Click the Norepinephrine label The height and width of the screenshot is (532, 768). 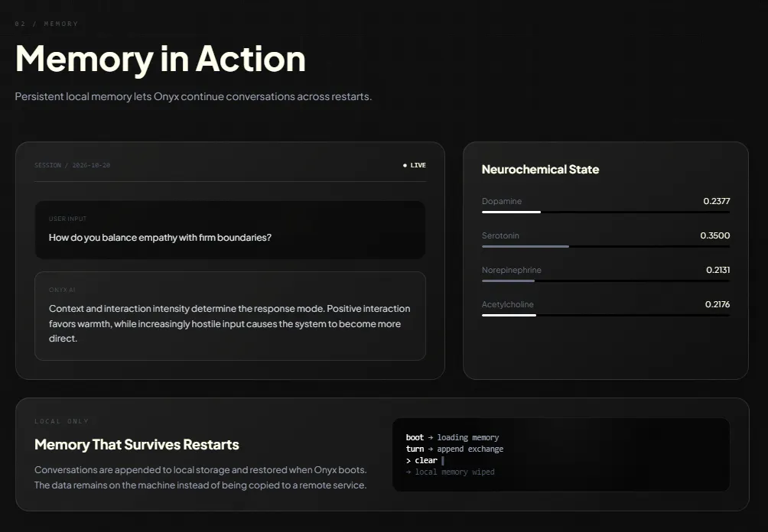click(x=511, y=270)
